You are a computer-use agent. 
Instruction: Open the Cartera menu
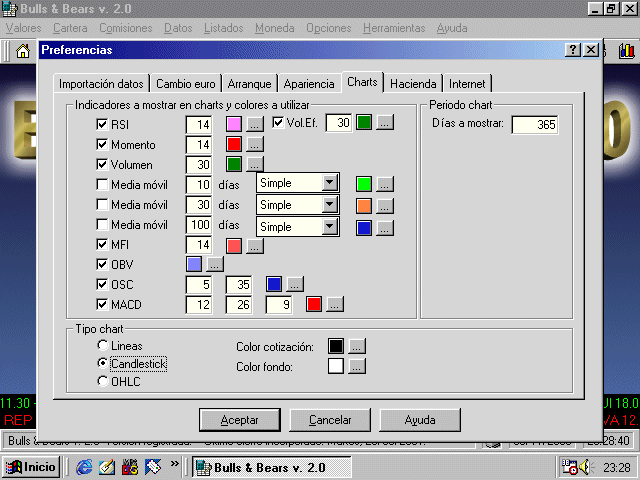(70, 28)
